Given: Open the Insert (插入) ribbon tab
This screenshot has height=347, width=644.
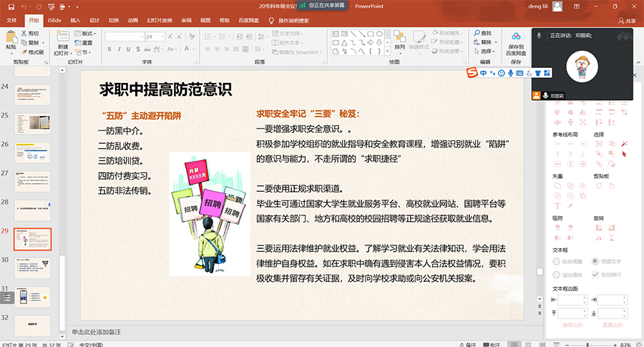Looking at the screenshot, I should coord(75,21).
